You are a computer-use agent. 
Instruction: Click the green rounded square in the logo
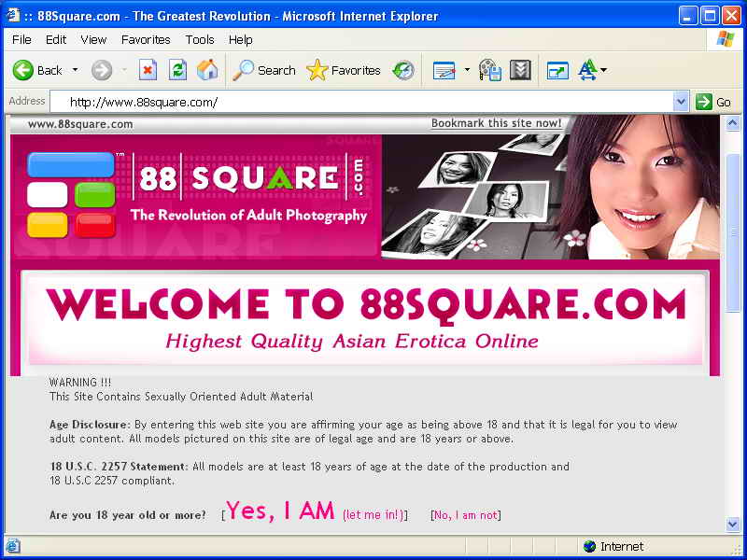point(95,195)
